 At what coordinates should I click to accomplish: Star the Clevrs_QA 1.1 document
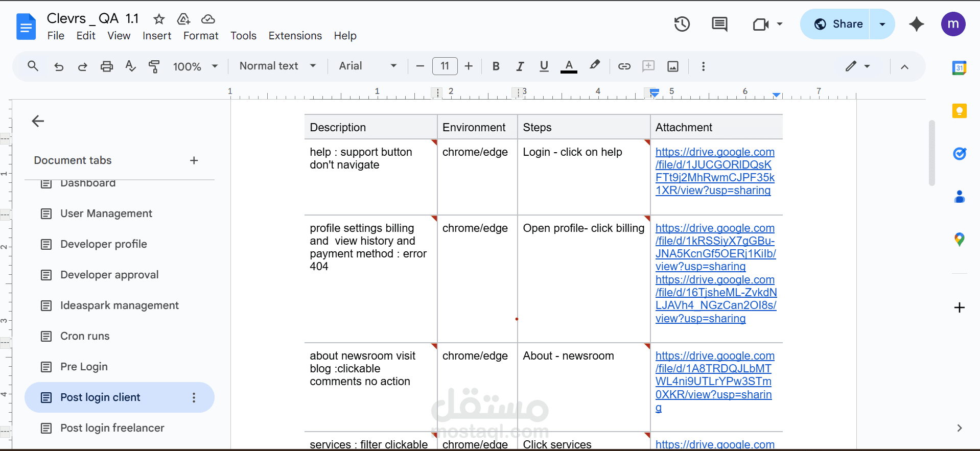point(159,19)
